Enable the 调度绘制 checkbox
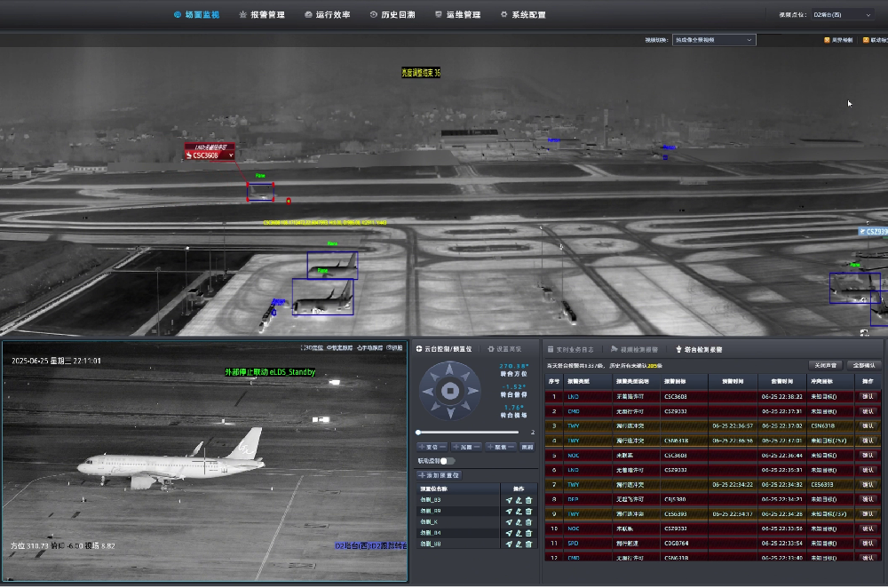Viewport: 888px width, 588px height. pyautogui.click(x=827, y=40)
